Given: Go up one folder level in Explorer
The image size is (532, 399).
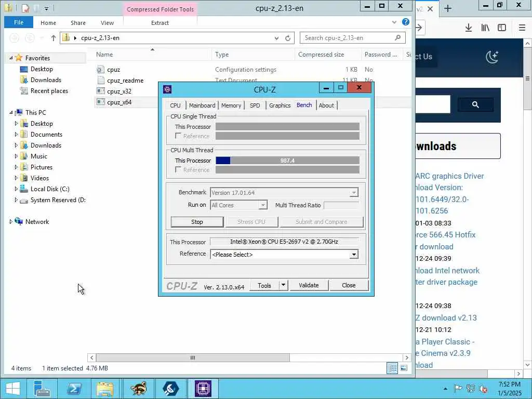Looking at the screenshot, I should (x=54, y=38).
